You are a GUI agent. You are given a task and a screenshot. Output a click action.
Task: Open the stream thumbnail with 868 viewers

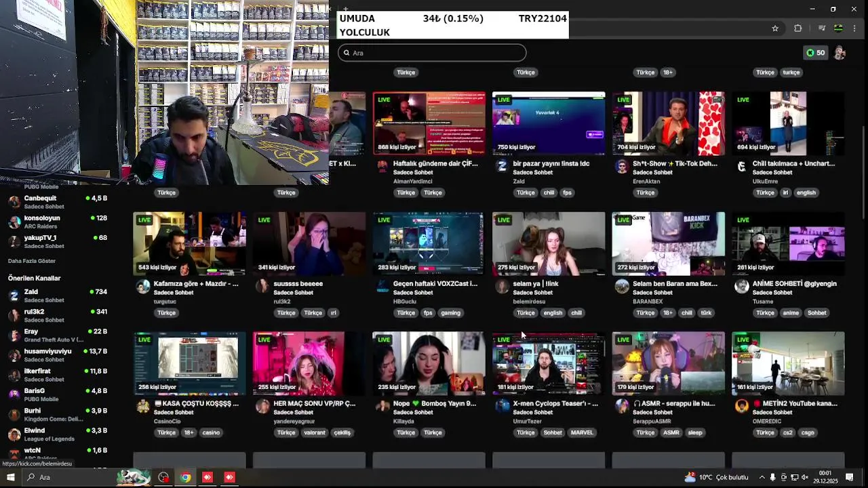tap(429, 123)
